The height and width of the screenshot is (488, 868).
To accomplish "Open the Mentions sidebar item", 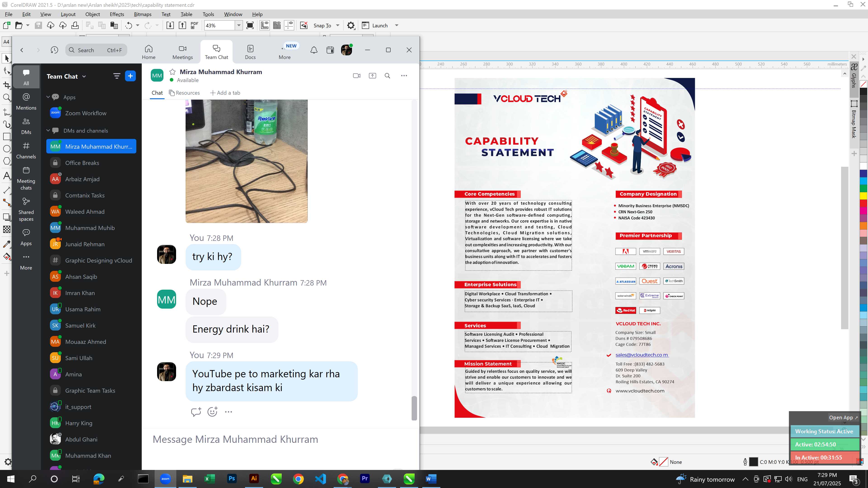I will coord(26,102).
